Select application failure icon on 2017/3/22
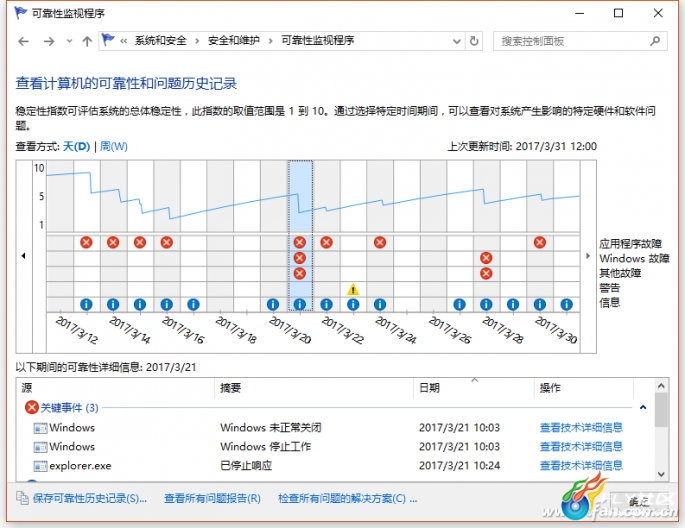Viewport: 685px width, 528px height. [x=326, y=242]
